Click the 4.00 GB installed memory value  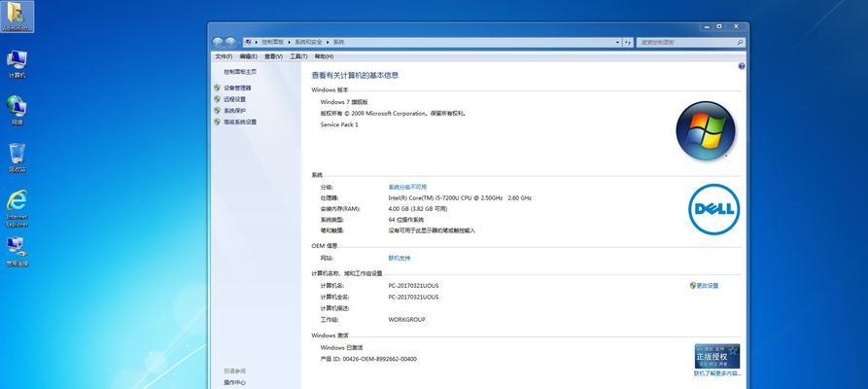[x=418, y=209]
